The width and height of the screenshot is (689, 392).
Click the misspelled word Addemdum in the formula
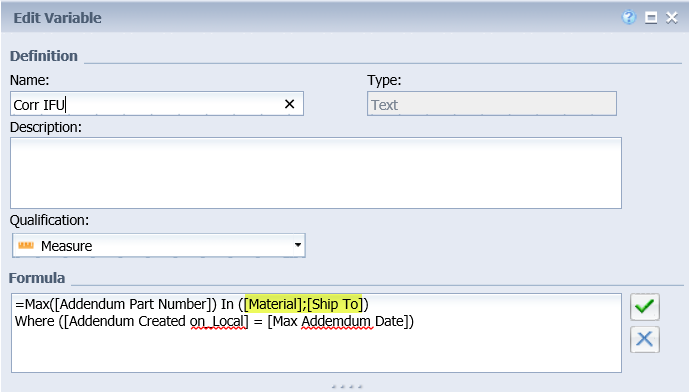tap(337, 322)
